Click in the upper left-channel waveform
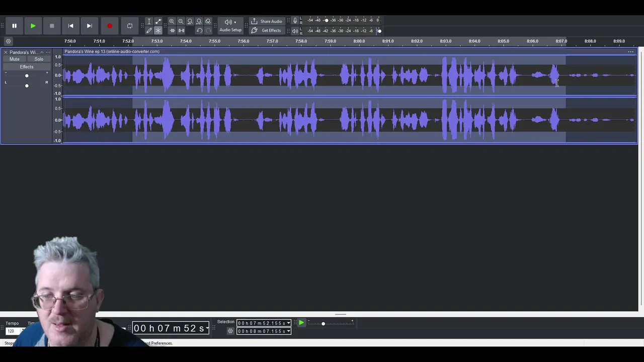 tap(350, 75)
